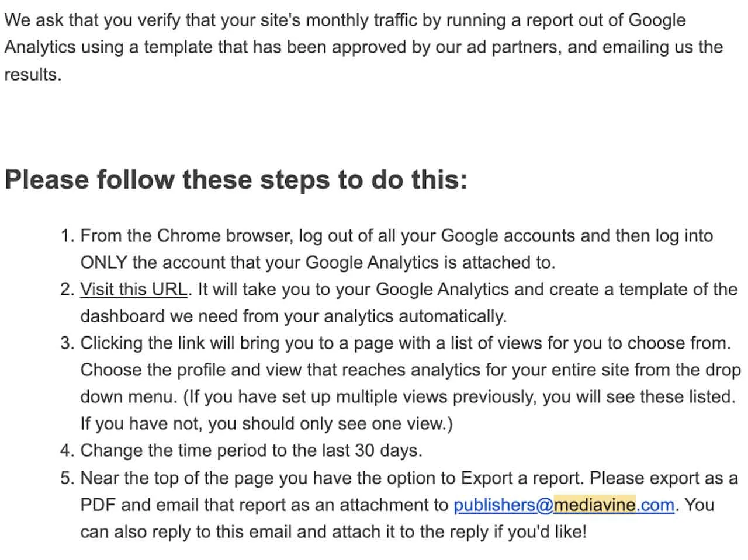Click the line 'Choose the profile and view'
The width and height of the screenshot is (748, 560).
pyautogui.click(x=410, y=370)
